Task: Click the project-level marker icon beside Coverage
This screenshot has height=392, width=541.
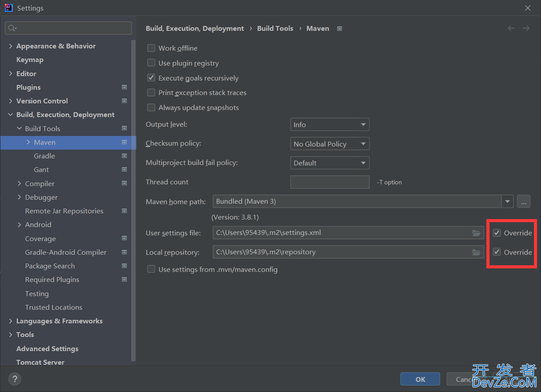Action: (125, 238)
